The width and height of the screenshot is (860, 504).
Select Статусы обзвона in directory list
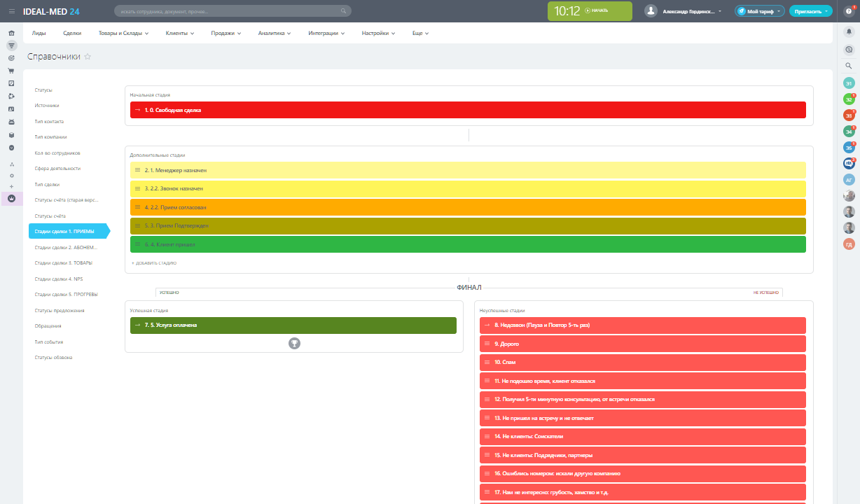(x=53, y=357)
